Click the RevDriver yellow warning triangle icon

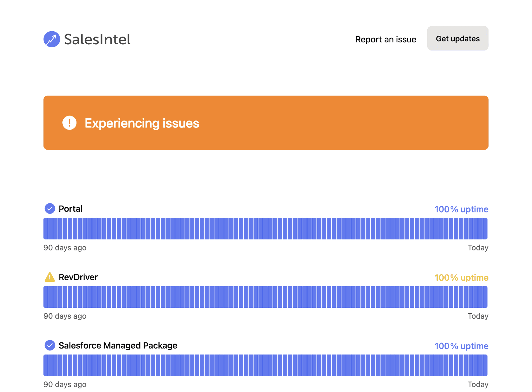[50, 277]
